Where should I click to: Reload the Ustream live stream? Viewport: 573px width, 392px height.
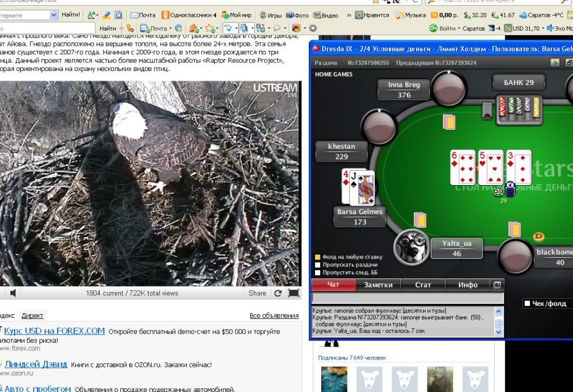[278, 292]
